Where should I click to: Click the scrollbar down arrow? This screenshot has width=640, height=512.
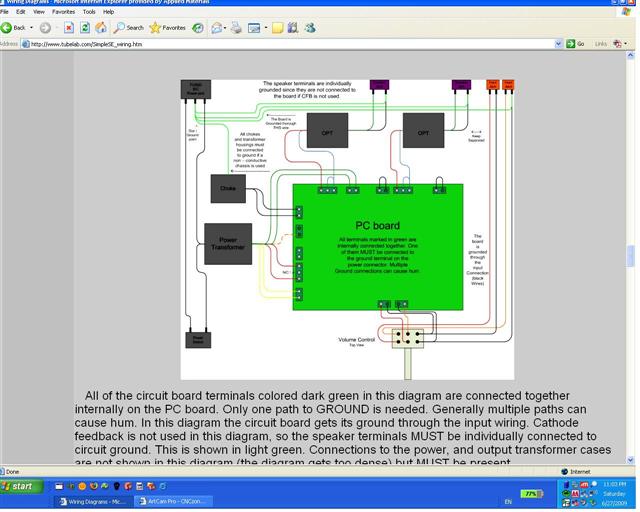[x=631, y=460]
